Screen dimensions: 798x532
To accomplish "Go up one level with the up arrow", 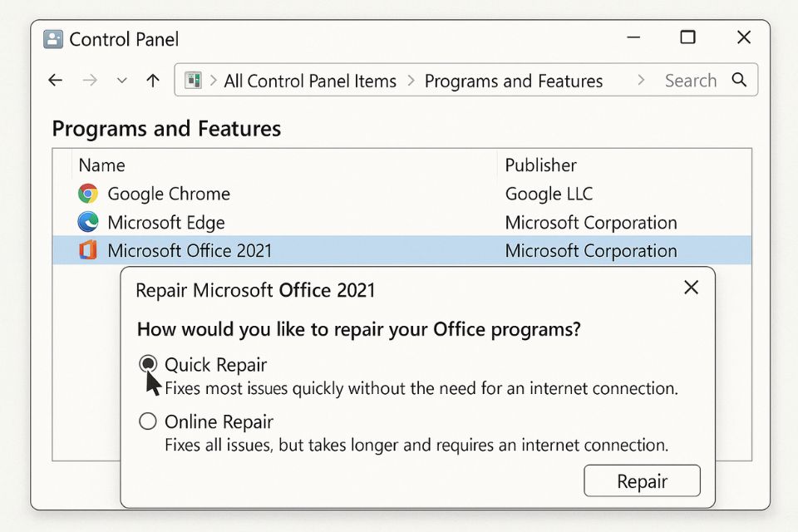I will [151, 80].
